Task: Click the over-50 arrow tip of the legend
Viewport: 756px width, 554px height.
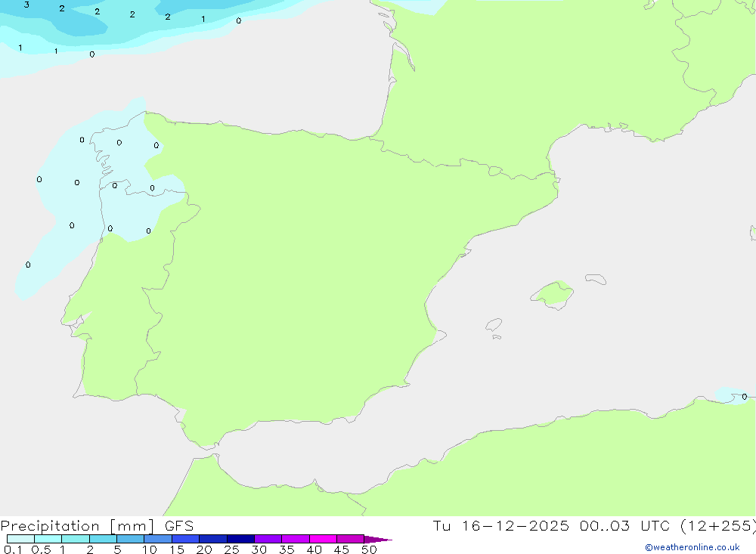Action: [x=378, y=539]
